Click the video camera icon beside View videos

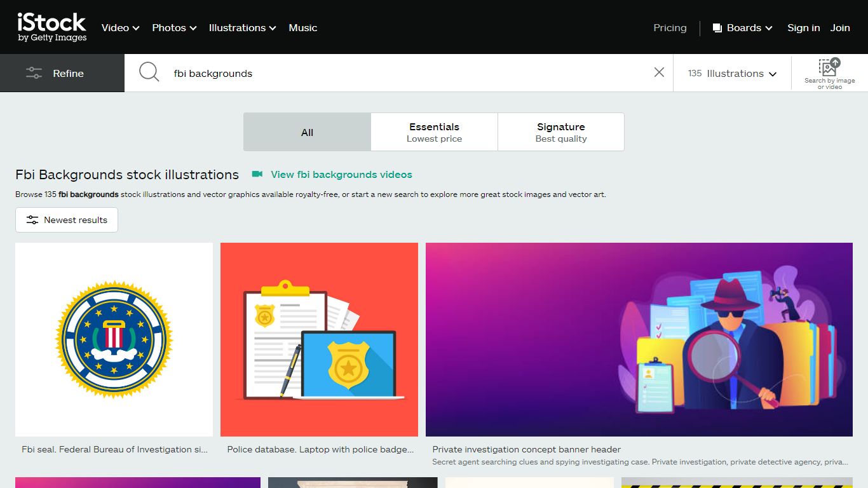257,174
